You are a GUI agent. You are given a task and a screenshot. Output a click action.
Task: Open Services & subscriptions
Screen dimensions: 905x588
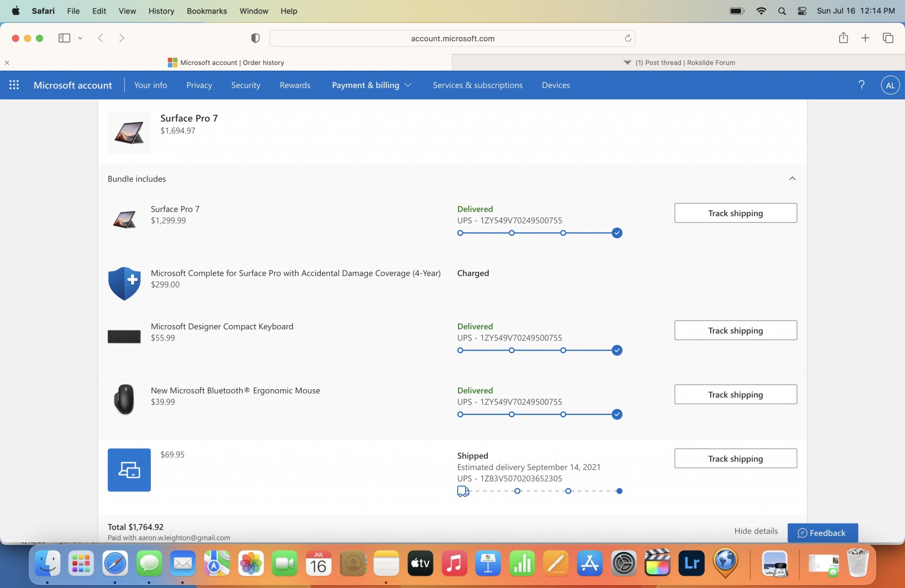click(478, 85)
